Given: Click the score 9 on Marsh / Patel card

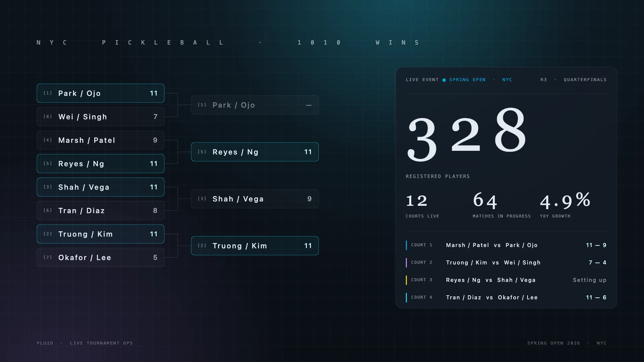Looking at the screenshot, I should [155, 140].
